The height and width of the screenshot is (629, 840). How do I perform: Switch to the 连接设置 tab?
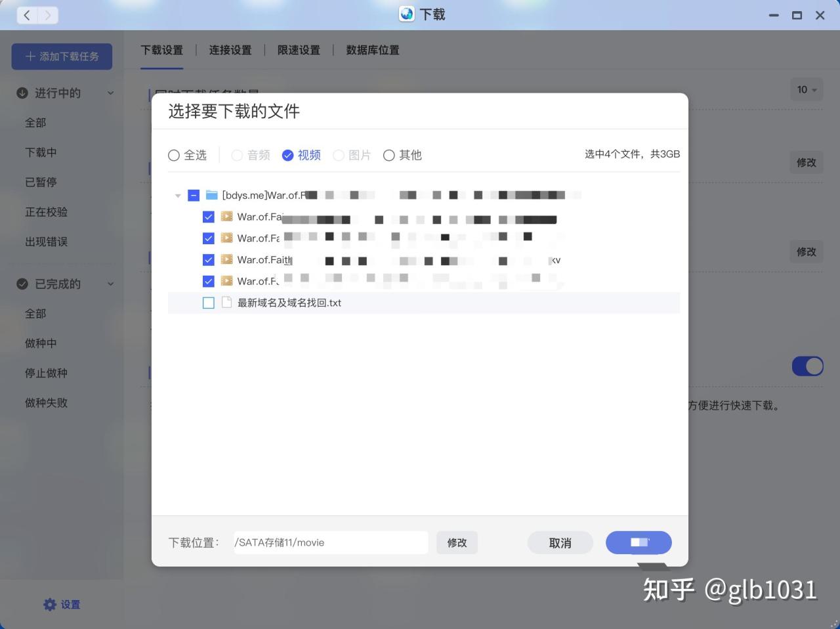[x=230, y=49]
